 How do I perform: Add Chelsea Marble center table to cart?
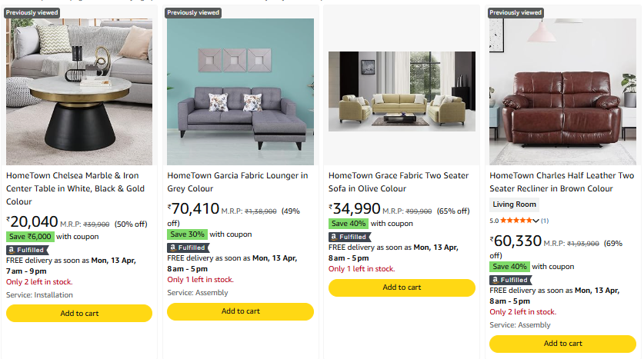pos(79,313)
